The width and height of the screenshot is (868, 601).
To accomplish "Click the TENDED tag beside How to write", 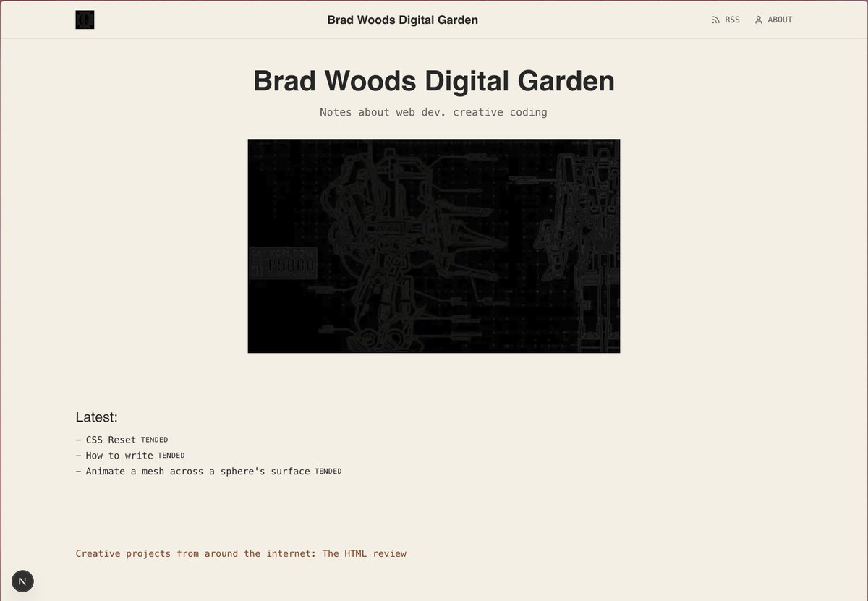I will click(x=171, y=456).
